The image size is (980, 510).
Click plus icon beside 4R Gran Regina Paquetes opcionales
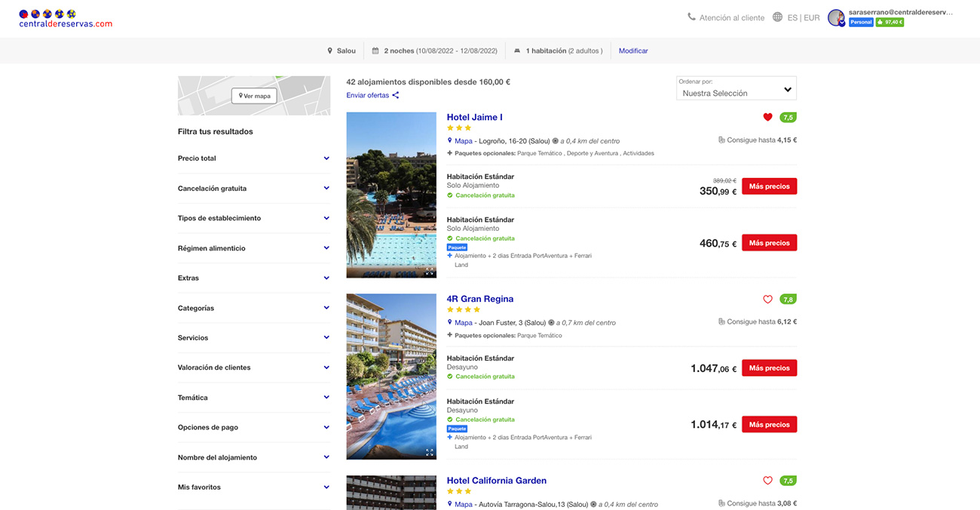(450, 335)
